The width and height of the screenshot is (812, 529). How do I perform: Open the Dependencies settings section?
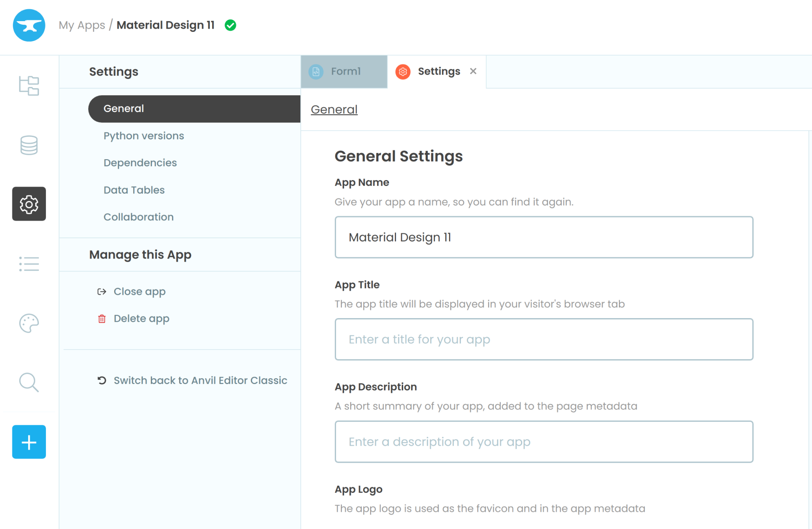(x=140, y=162)
